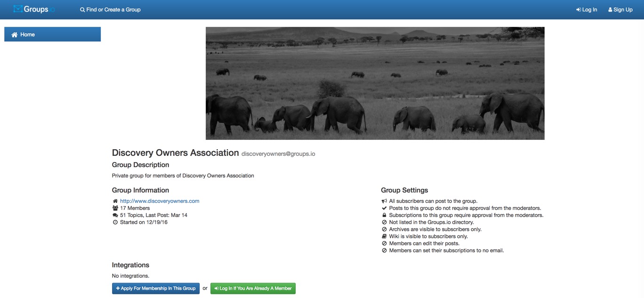Click Archives are visible to subscribers only
644x298 pixels.
435,229
